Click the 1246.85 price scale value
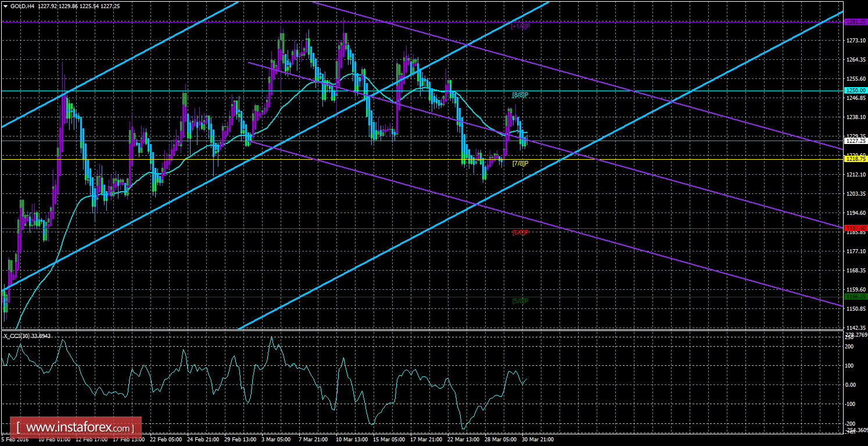Screen dimensions: 868x446 point(857,98)
